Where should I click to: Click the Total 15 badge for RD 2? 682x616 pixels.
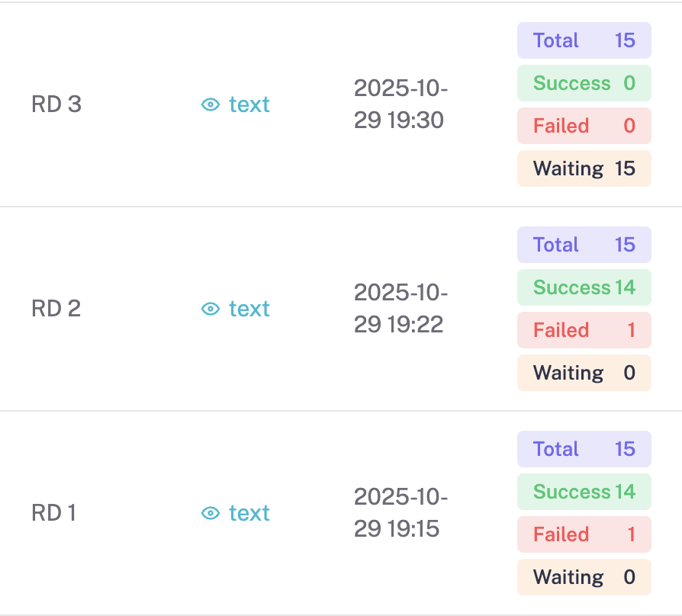point(584,245)
